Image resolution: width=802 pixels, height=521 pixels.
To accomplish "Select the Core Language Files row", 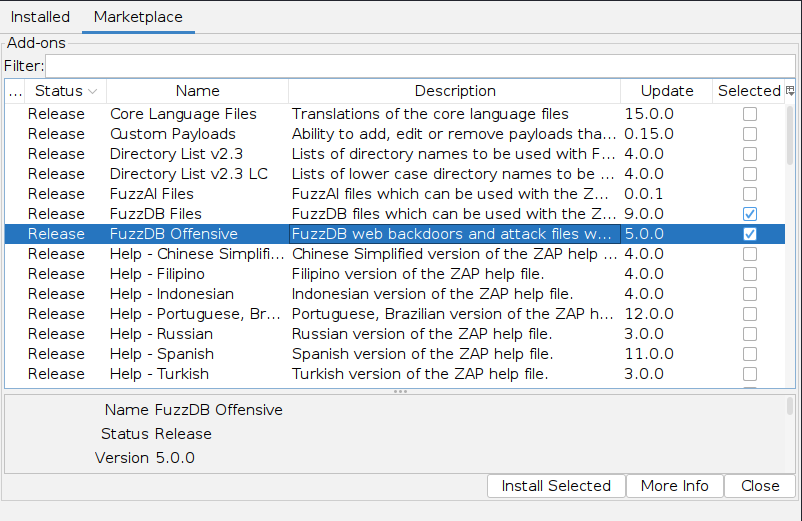I will point(395,114).
